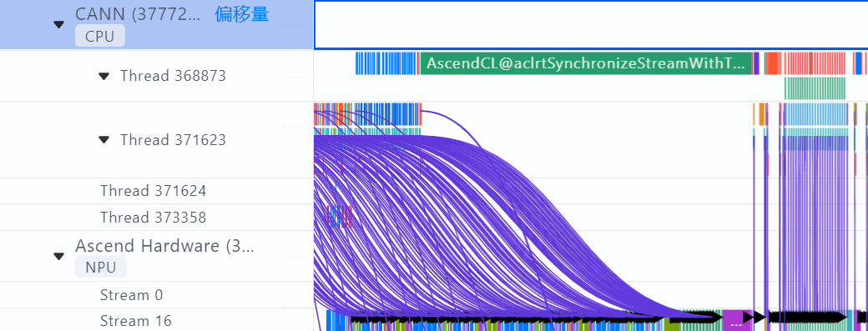868x331 pixels.
Task: Collapse Thread 368873 row
Action: [103, 76]
